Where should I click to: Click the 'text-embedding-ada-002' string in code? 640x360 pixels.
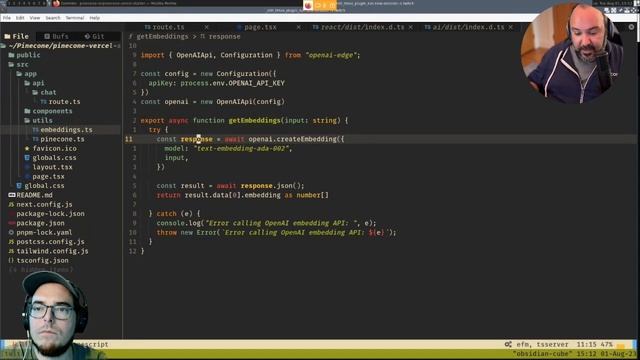pos(242,149)
